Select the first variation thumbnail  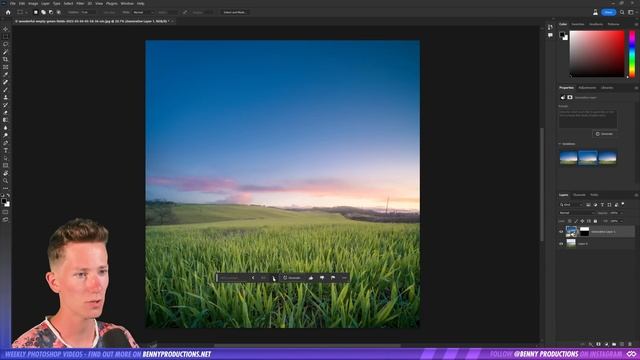568,158
